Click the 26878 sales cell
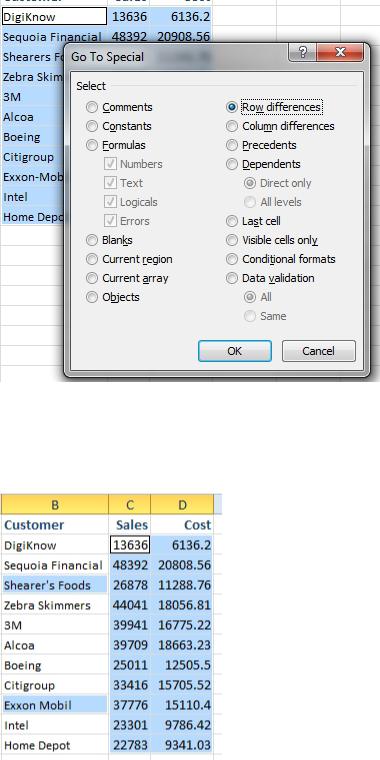This screenshot has height=760, width=380. (129, 585)
